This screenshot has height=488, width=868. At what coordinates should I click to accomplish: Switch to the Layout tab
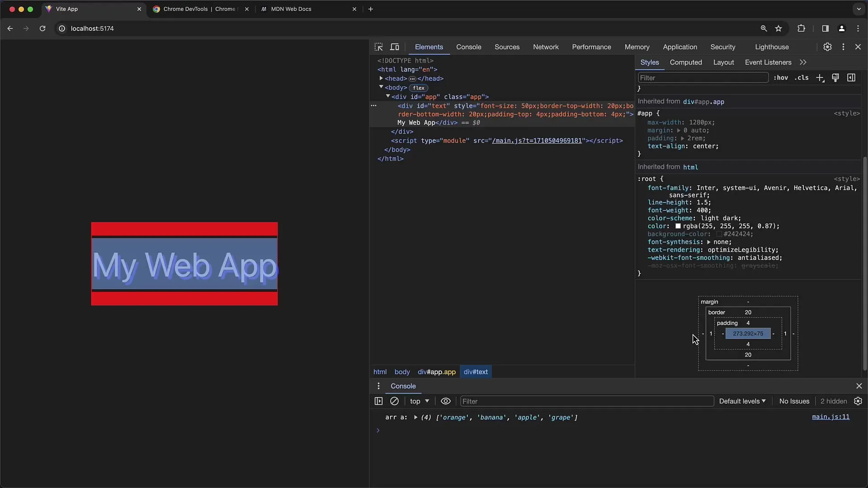coord(723,62)
